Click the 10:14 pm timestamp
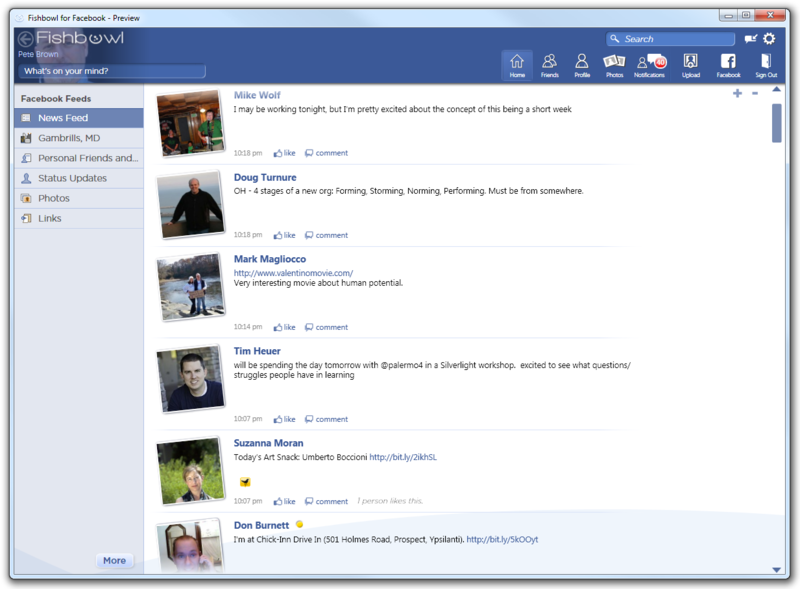Viewport: 800px width, 589px height. pos(248,327)
